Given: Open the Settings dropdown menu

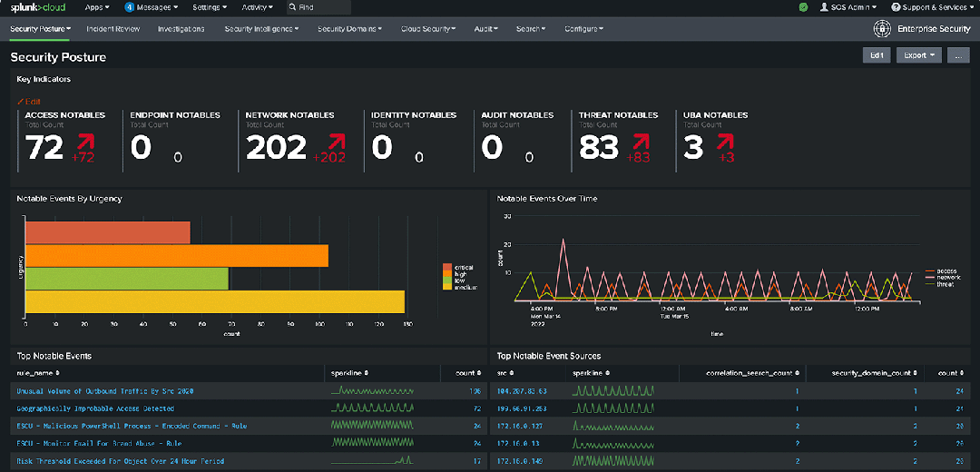Looking at the screenshot, I should coord(210,7).
